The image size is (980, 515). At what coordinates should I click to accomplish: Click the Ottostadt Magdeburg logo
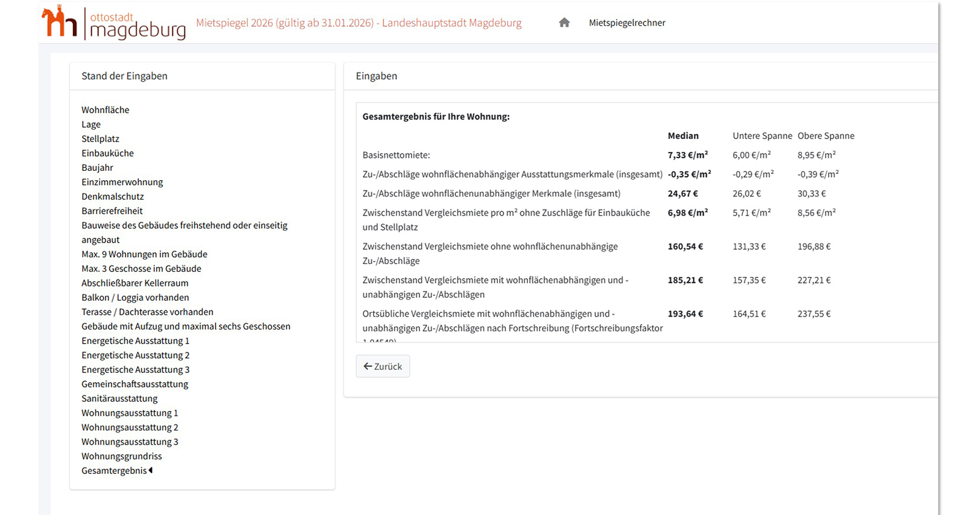tap(114, 23)
